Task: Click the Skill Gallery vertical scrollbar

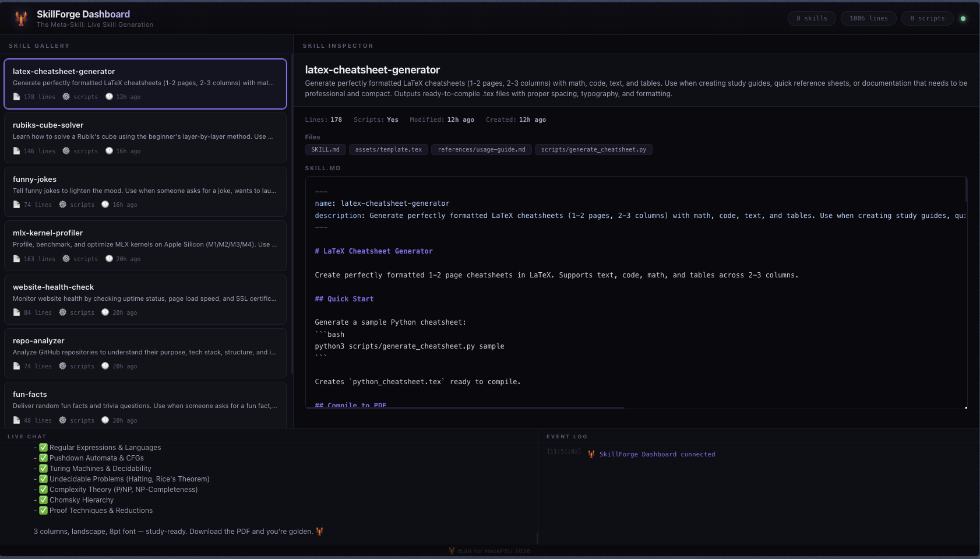Action: pos(292,216)
